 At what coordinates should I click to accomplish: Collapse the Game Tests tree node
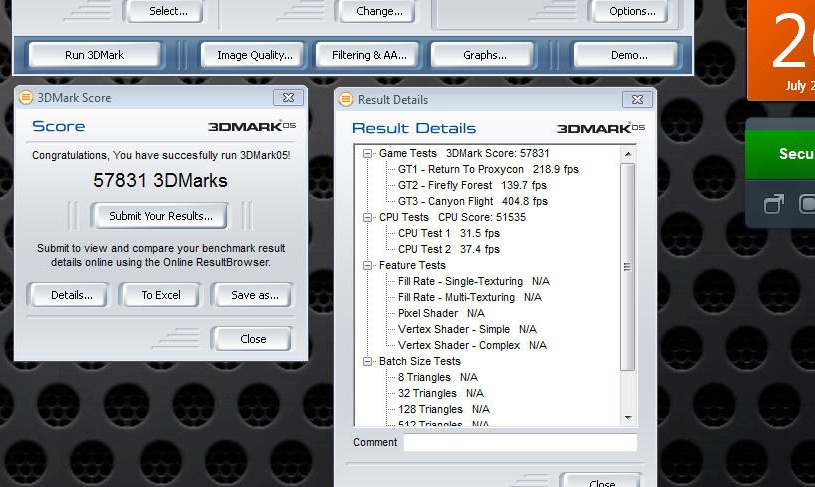click(367, 153)
